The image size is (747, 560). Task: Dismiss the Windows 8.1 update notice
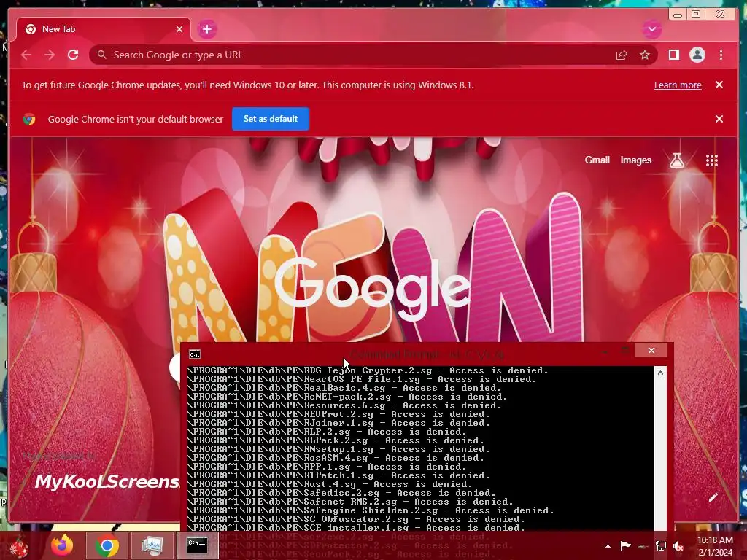719,85
